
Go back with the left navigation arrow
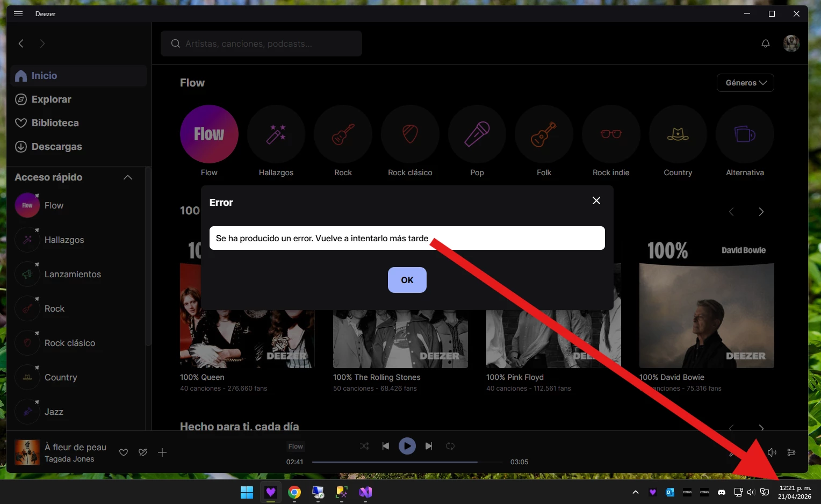[x=21, y=44]
